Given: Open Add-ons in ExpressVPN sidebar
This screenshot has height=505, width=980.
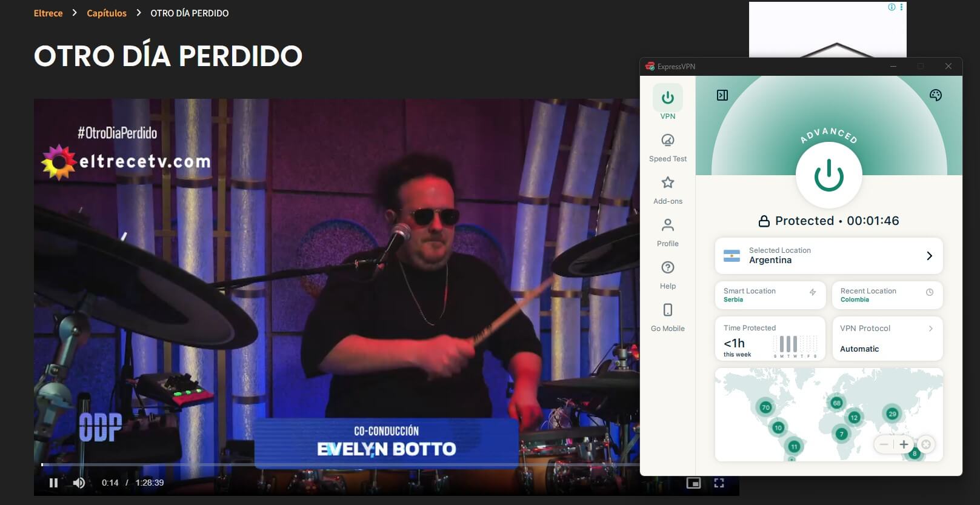Looking at the screenshot, I should tap(668, 190).
